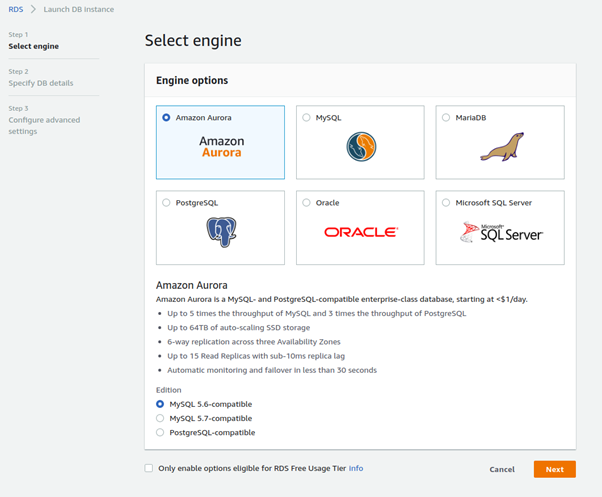Image resolution: width=602 pixels, height=497 pixels.
Task: Choose the PostgreSQL engine radio button
Action: [166, 202]
